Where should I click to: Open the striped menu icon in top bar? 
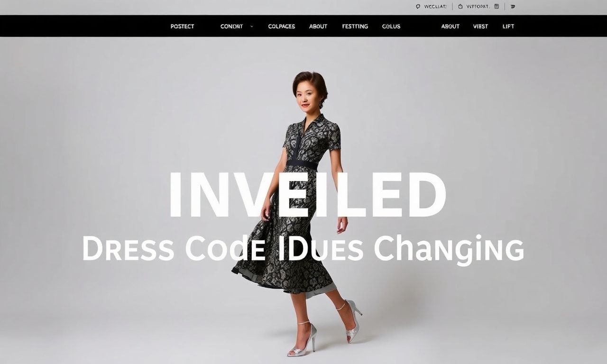pyautogui.click(x=513, y=7)
